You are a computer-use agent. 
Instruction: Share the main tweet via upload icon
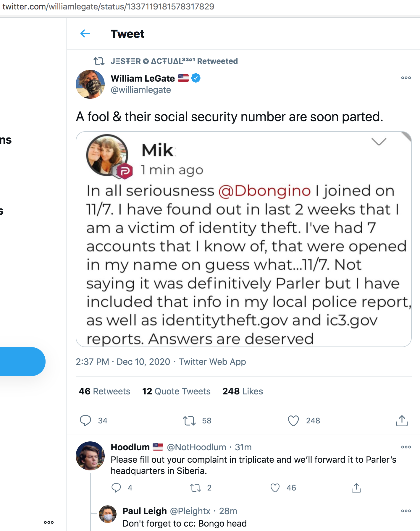pyautogui.click(x=402, y=420)
